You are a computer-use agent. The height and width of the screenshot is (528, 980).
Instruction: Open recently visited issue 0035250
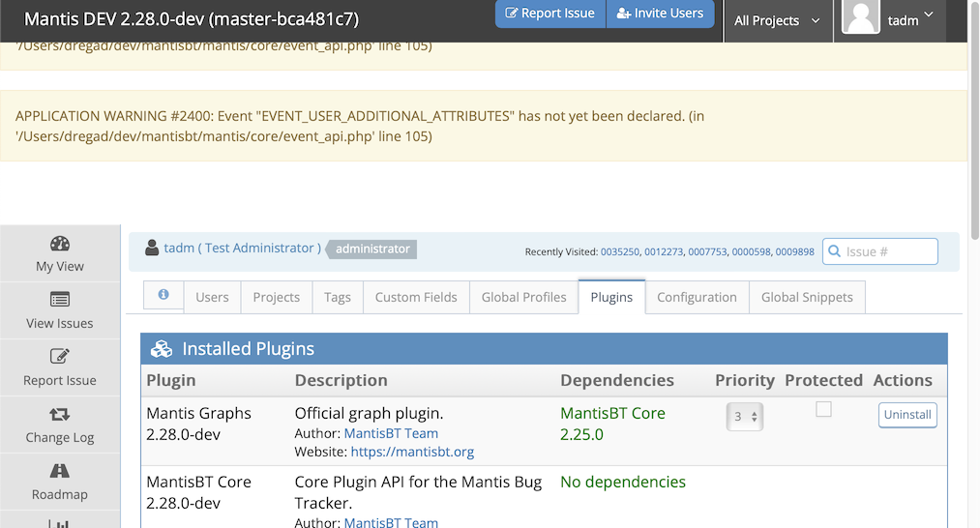pos(620,252)
